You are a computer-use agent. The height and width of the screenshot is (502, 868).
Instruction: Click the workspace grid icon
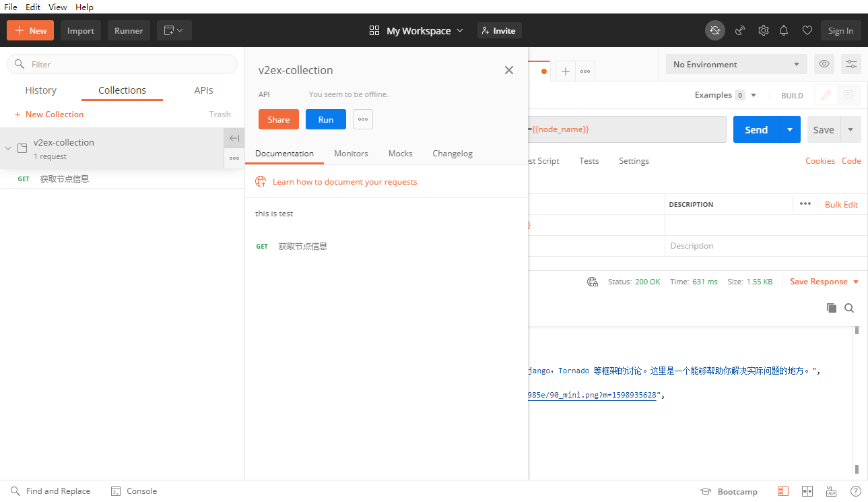coord(374,30)
